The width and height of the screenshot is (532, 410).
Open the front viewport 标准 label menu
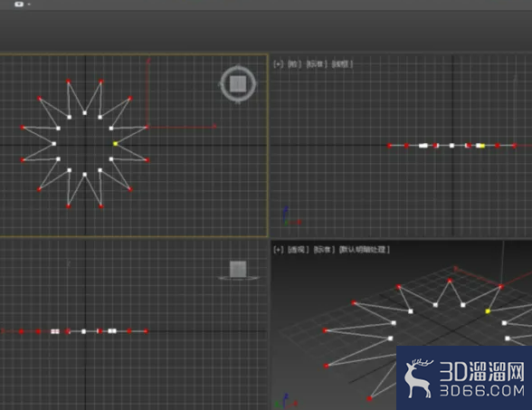tap(317, 64)
